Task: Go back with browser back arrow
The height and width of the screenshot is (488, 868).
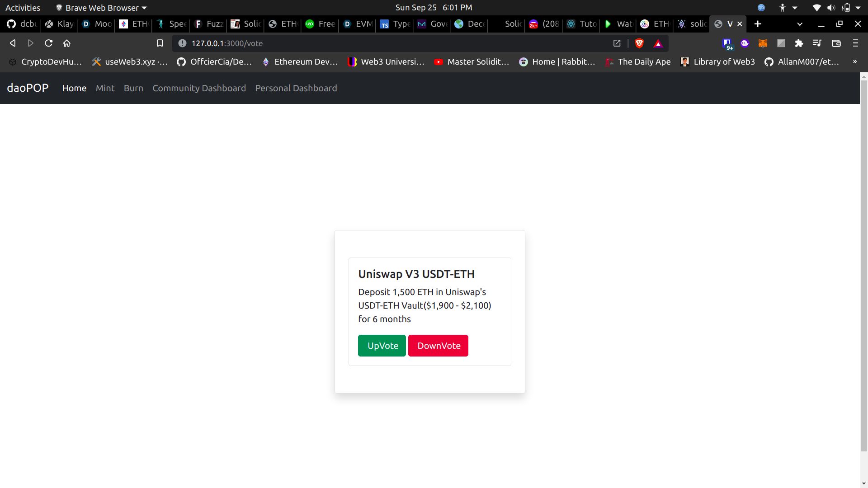Action: click(13, 43)
